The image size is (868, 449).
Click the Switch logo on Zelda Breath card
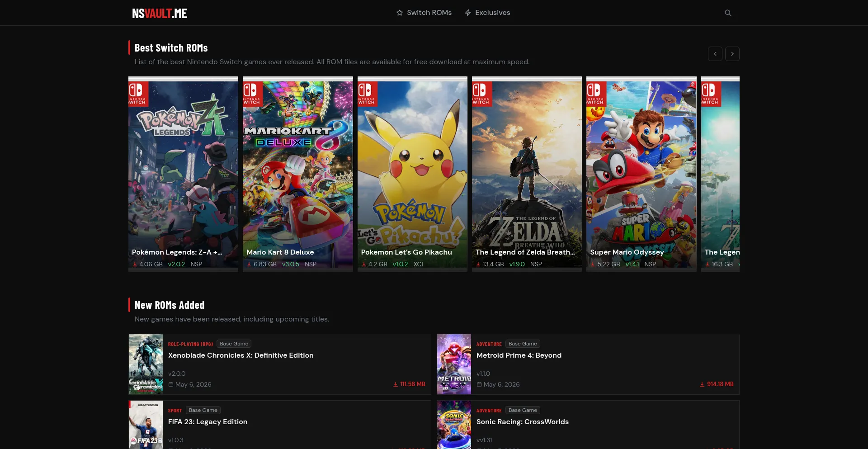(x=481, y=94)
